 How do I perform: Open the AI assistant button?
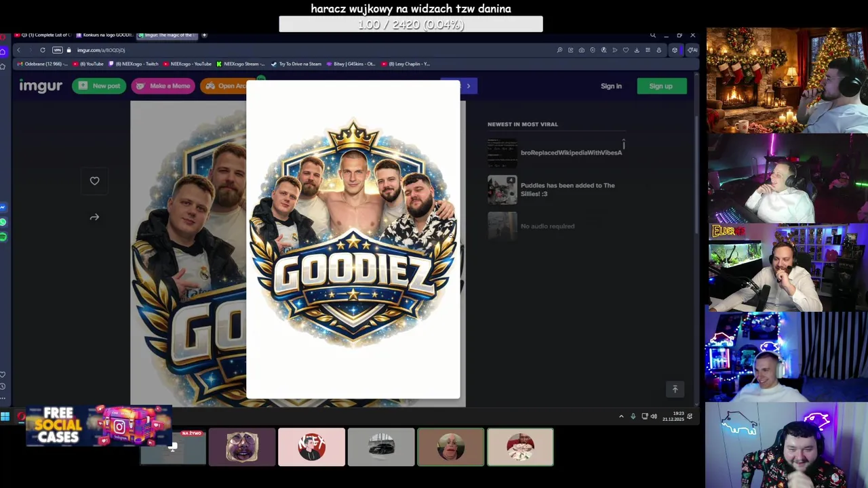692,50
